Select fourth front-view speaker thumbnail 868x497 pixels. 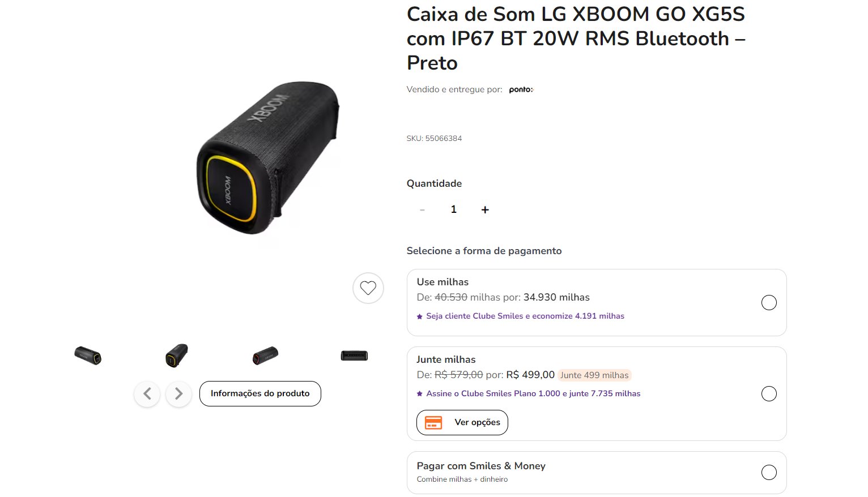click(x=354, y=356)
